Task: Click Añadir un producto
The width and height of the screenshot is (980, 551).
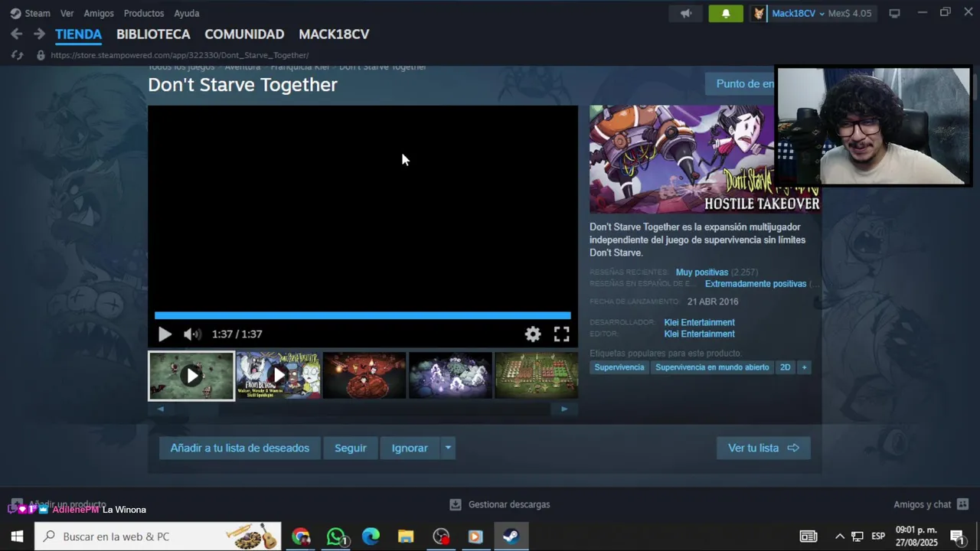Action: pos(58,504)
